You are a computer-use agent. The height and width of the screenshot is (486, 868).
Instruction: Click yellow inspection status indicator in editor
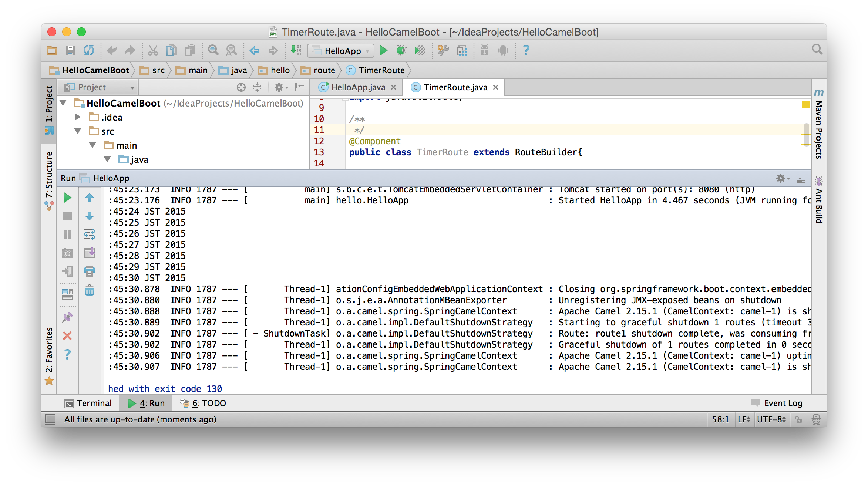pos(805,104)
